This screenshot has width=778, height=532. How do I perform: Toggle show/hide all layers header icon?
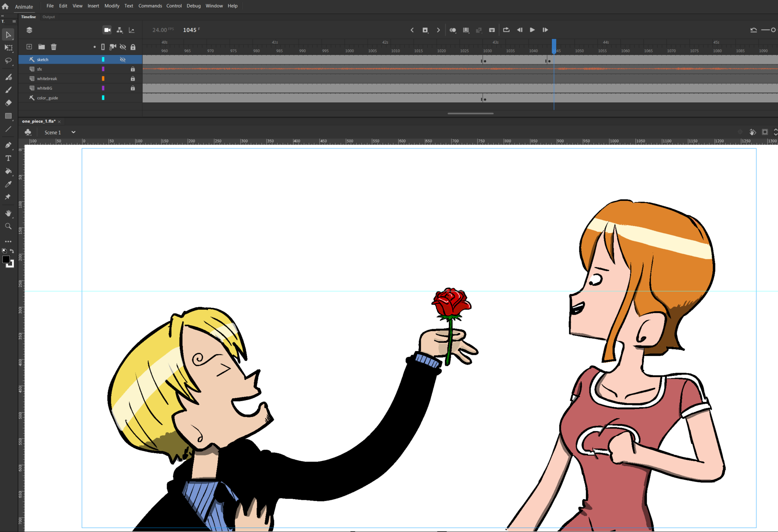pyautogui.click(x=123, y=47)
